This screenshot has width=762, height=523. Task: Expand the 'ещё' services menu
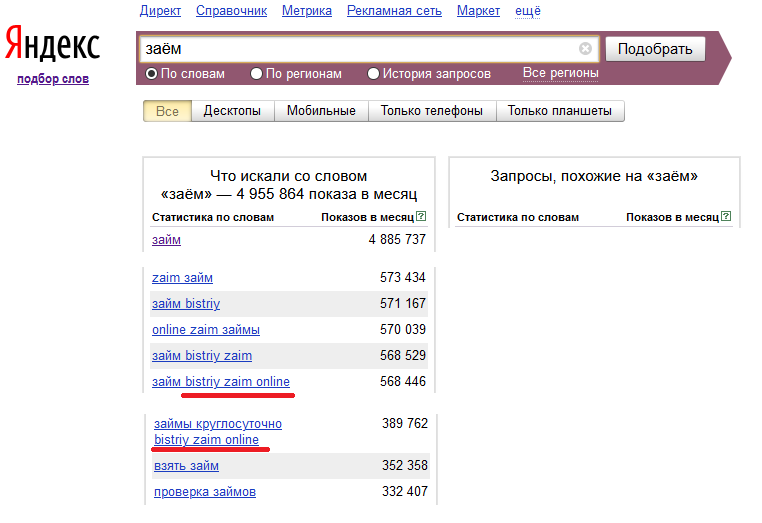tap(528, 11)
